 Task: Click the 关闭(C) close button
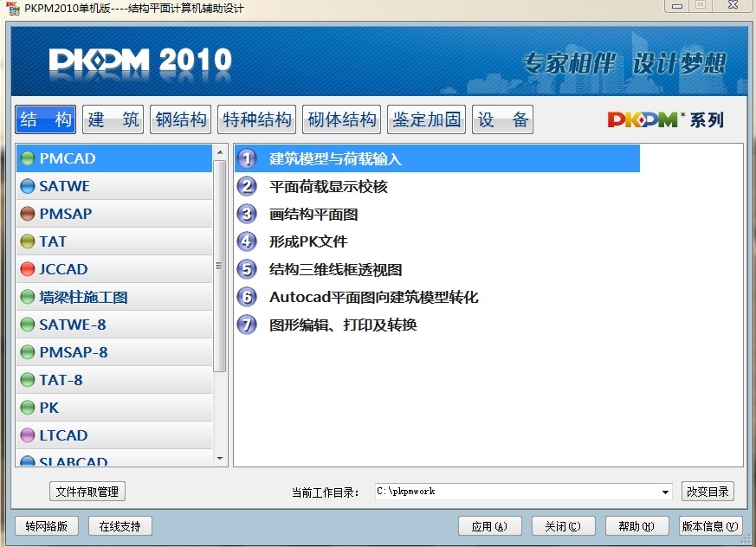563,526
